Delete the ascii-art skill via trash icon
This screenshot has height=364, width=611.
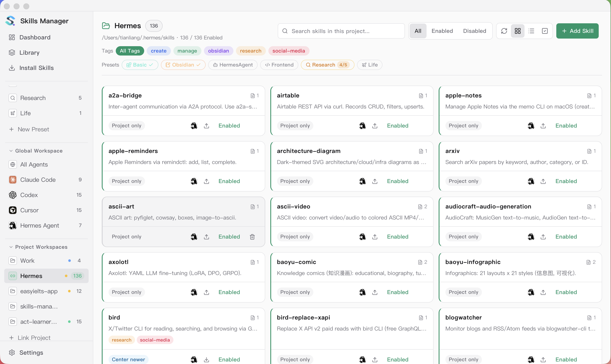click(252, 237)
